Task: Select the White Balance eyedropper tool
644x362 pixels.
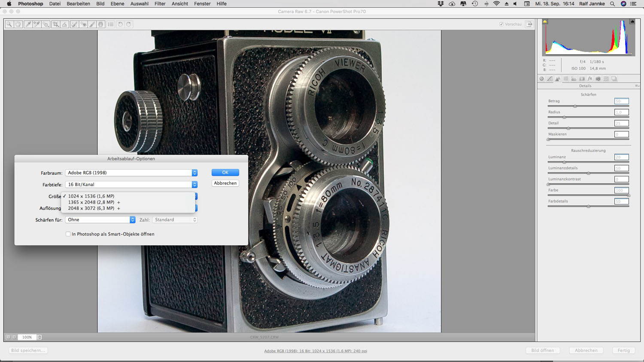Action: [28, 24]
